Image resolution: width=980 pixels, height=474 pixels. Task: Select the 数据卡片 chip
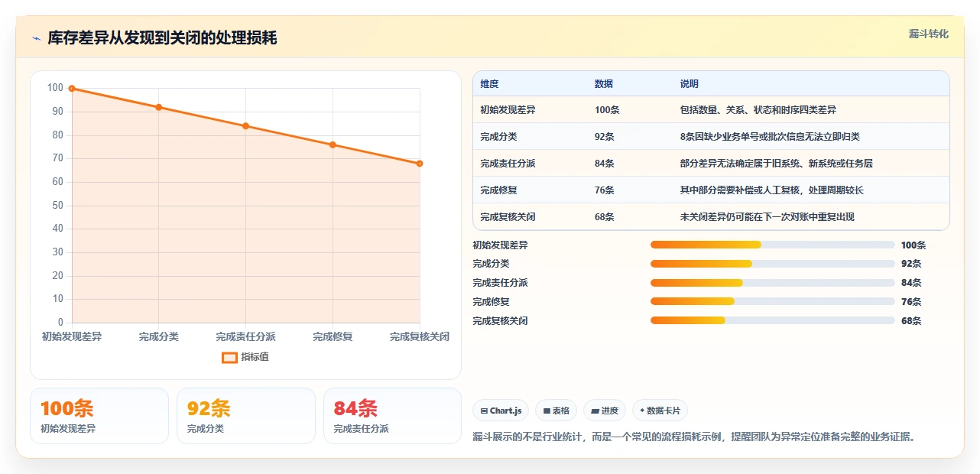point(660,411)
